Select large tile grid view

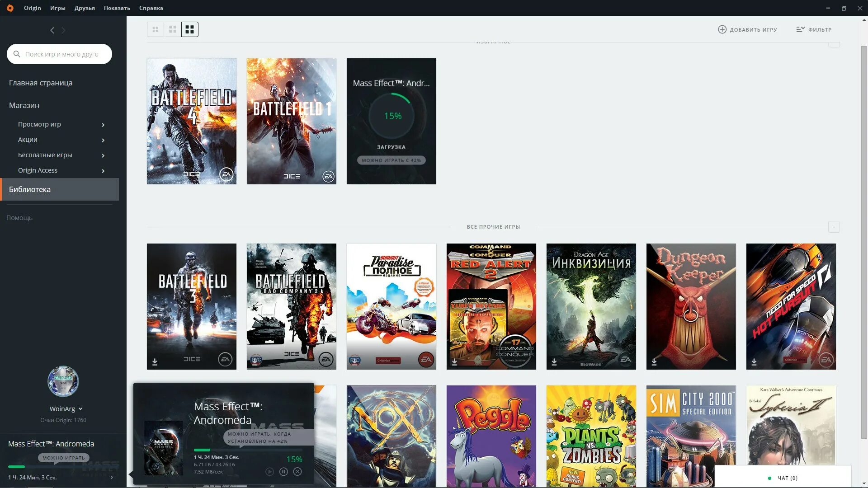pos(190,29)
